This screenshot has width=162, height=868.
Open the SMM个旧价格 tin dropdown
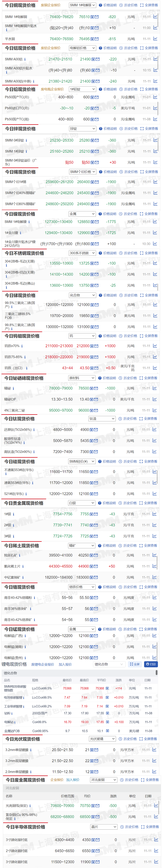(82, 172)
